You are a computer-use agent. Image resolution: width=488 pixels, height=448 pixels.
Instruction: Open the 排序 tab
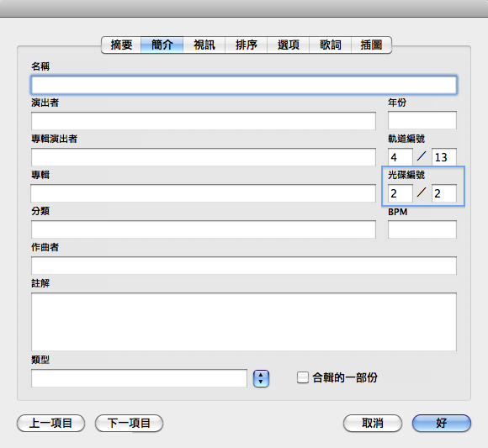pos(247,45)
